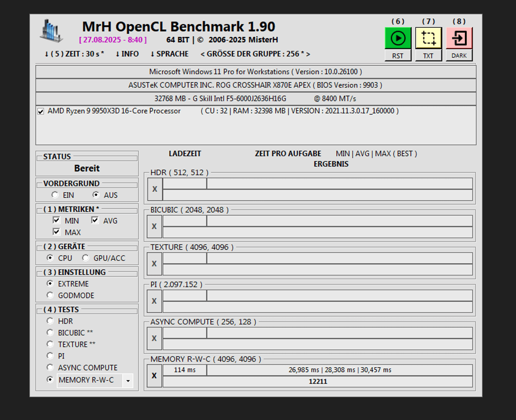Viewport: 516px width, 420px height.
Task: Click the Bereit status text
Action: coord(87,168)
